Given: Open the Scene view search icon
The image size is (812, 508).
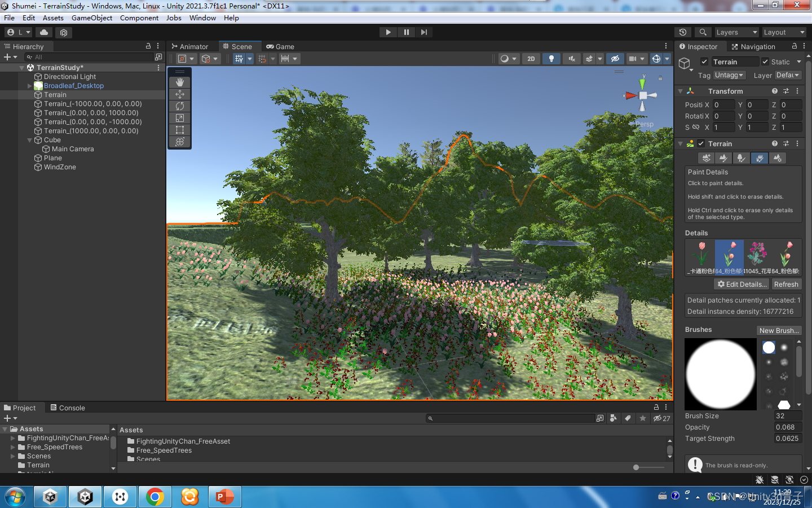Looking at the screenshot, I should click(x=703, y=32).
